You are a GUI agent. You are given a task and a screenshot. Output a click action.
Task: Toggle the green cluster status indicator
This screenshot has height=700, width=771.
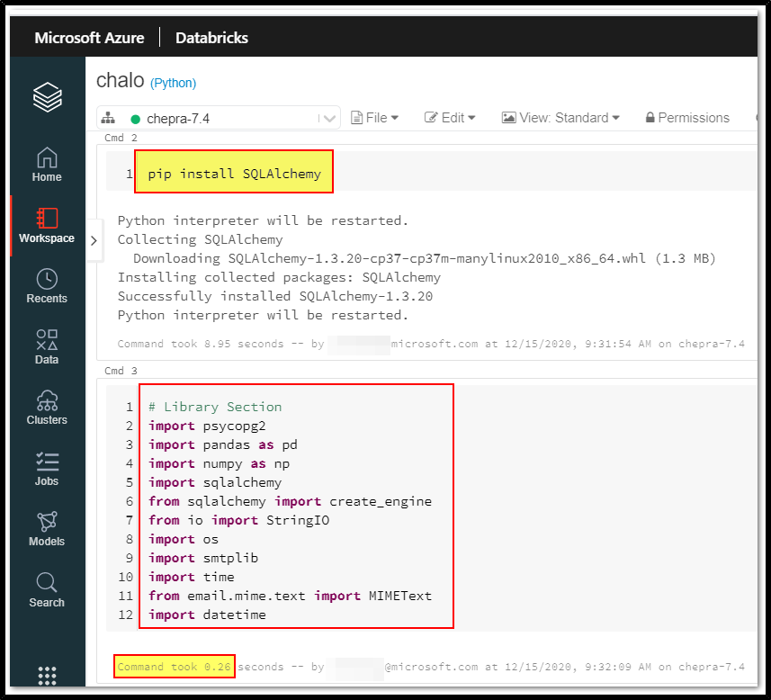[135, 117]
